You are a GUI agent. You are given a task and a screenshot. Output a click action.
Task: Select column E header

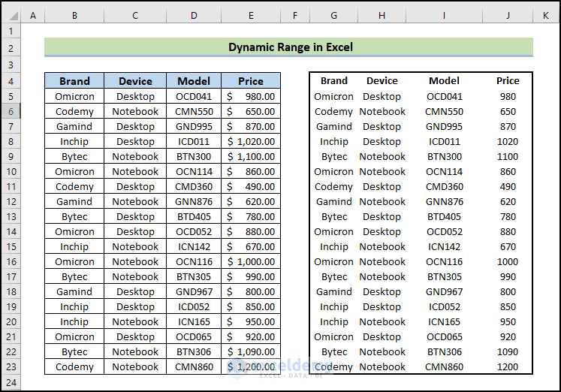tap(251, 15)
